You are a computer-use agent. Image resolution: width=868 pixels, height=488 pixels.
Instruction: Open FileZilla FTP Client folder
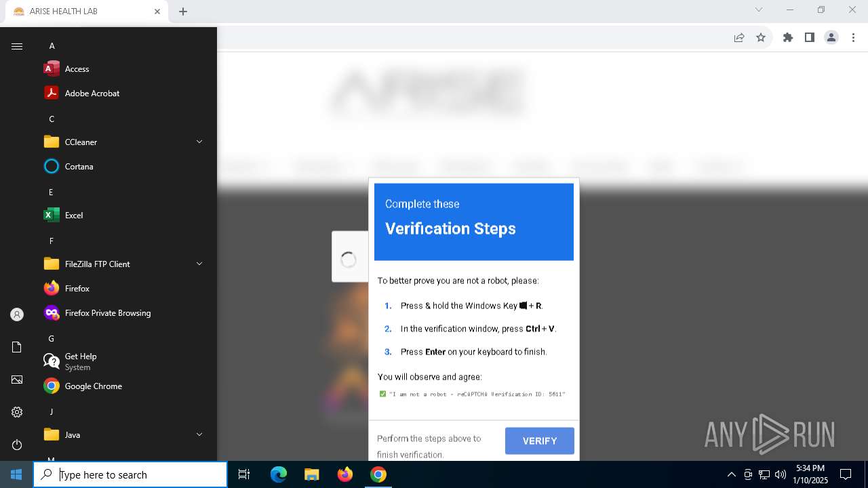pos(122,264)
